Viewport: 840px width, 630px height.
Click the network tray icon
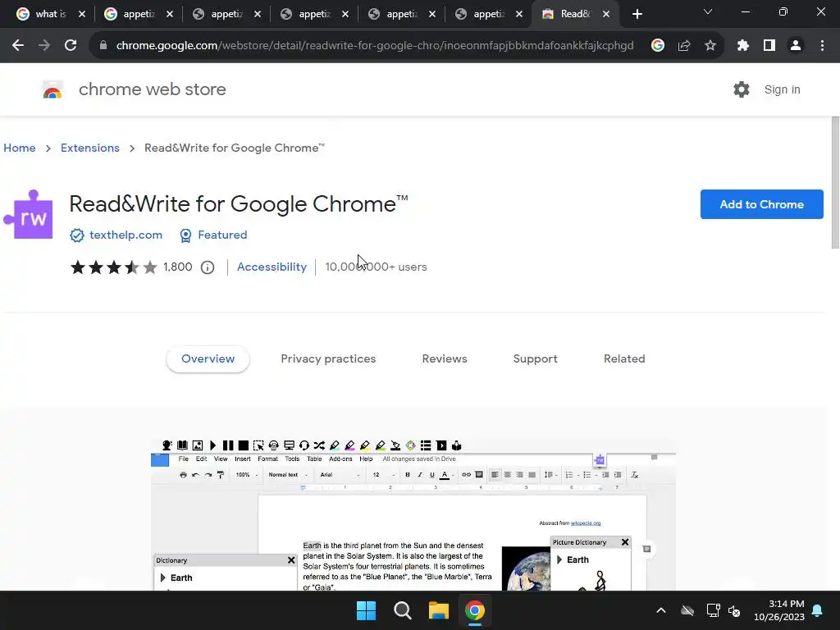click(x=713, y=610)
